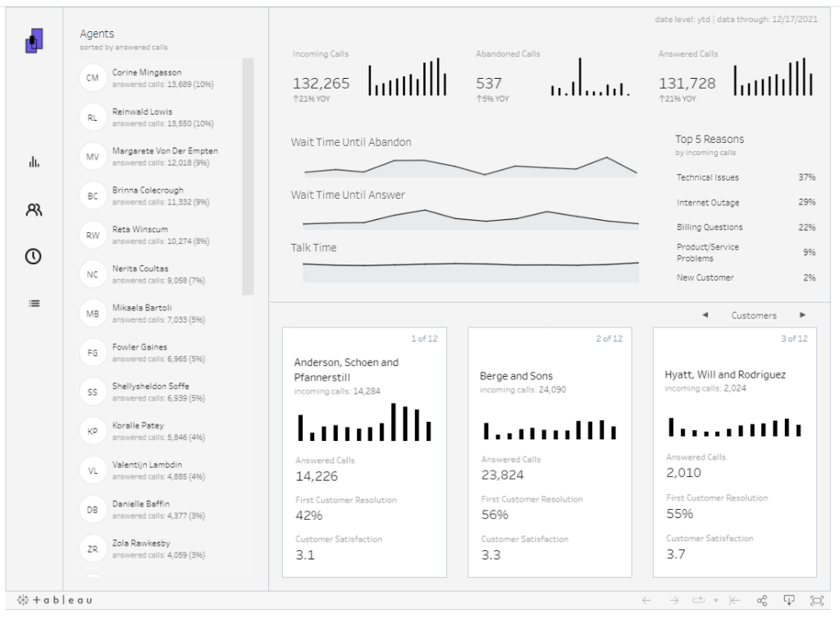
Task: Open the clock time view in sidebar
Action: pyautogui.click(x=34, y=256)
